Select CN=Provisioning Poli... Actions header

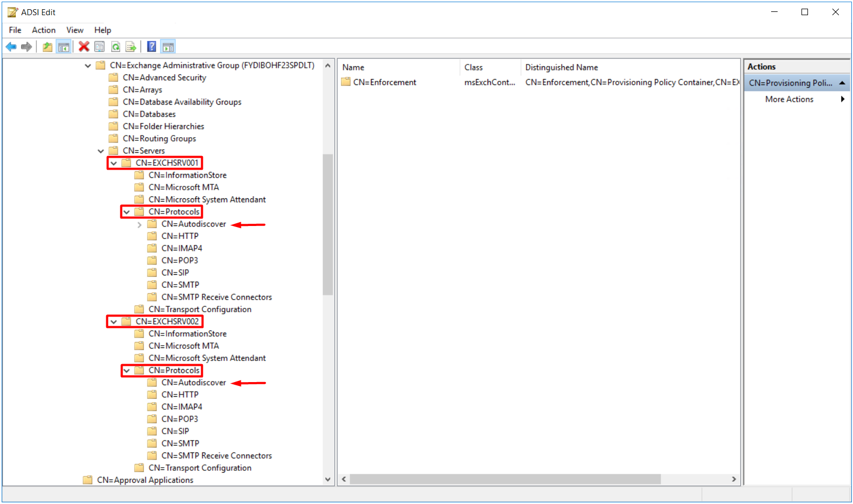(x=797, y=83)
